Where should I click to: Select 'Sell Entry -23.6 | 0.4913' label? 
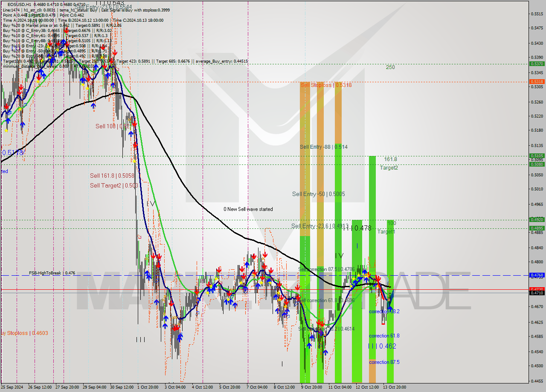(x=320, y=226)
